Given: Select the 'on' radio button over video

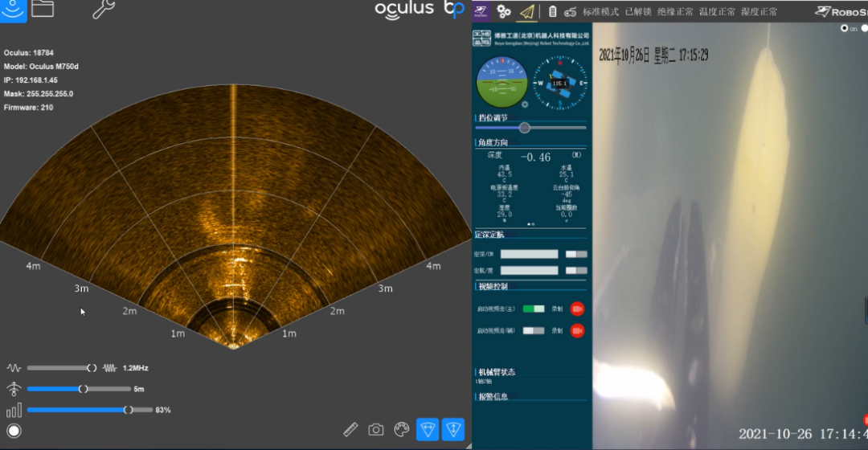Looking at the screenshot, I should coord(844,28).
